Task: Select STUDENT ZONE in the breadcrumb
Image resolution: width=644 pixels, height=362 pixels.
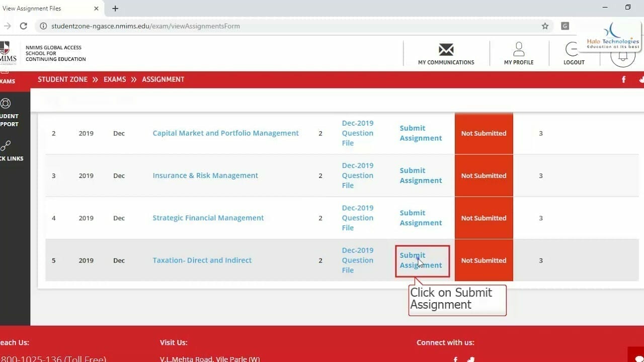Action: (62, 79)
